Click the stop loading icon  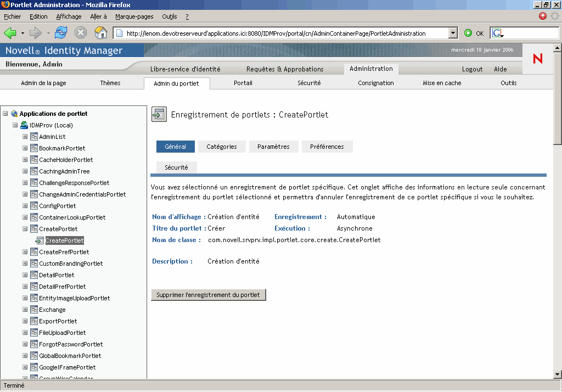click(81, 32)
